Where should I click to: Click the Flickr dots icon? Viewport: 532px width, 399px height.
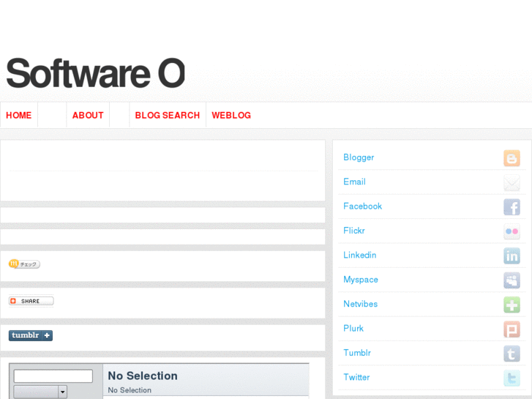(512, 232)
